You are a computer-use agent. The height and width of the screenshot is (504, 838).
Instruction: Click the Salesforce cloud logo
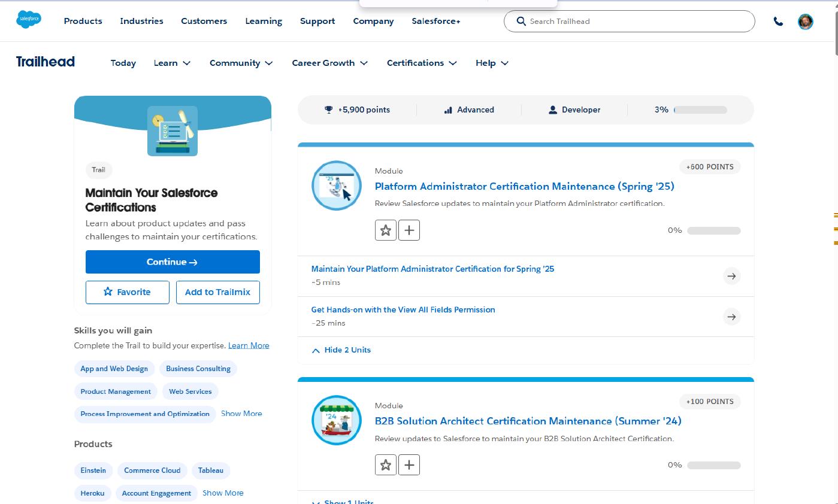click(x=28, y=19)
